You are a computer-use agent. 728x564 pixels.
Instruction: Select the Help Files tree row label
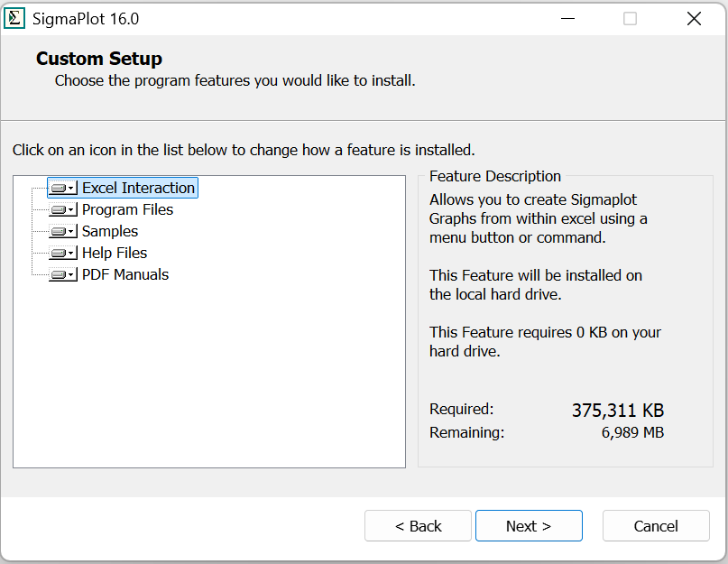point(115,253)
